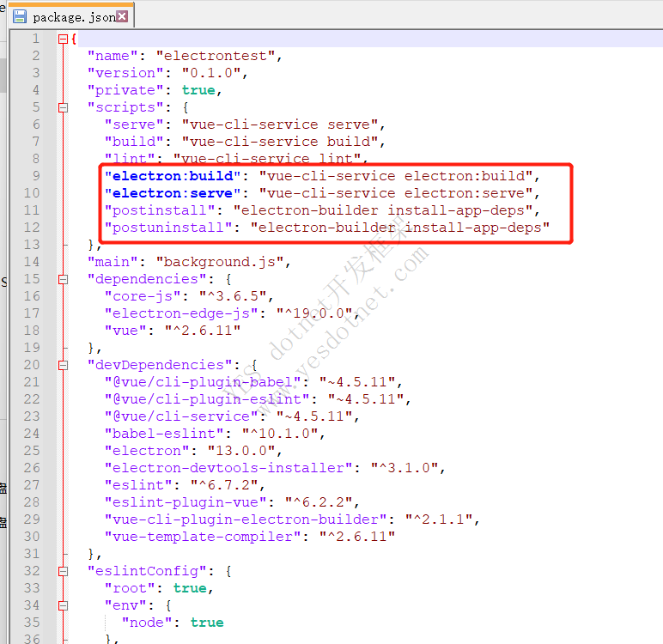
Task: Click the "@vue/cli-service" key
Action: (181, 416)
